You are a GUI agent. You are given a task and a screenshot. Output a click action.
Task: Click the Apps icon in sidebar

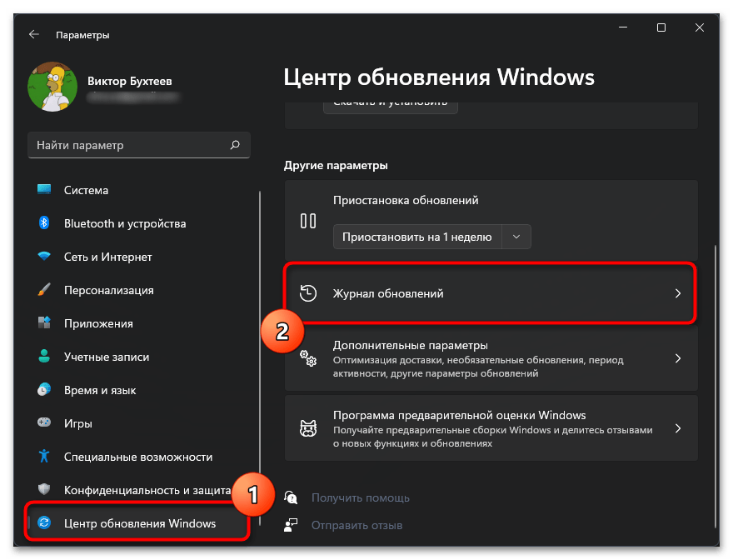point(45,323)
